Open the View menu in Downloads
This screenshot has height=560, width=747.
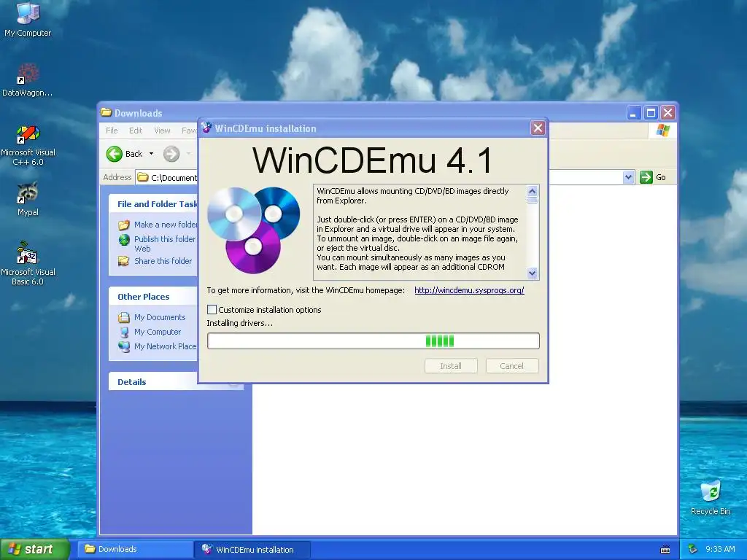pos(162,131)
